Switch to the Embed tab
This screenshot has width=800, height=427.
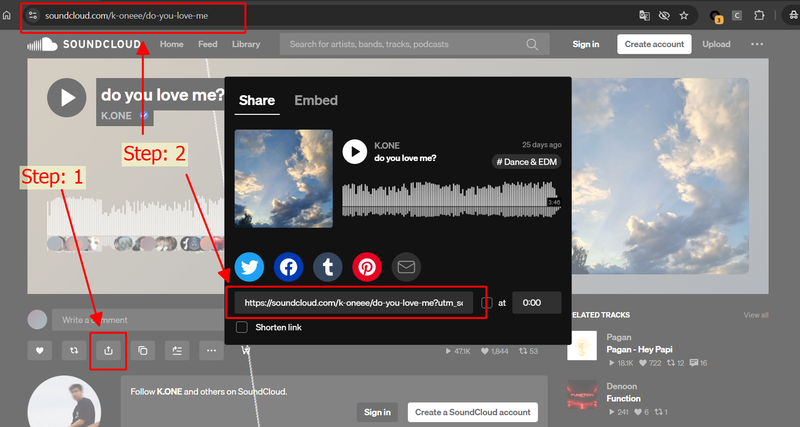[316, 101]
